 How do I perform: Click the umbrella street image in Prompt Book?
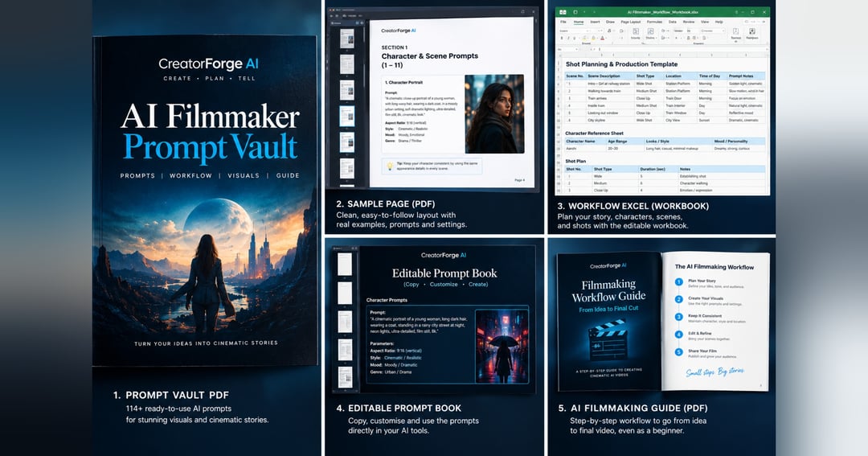click(502, 345)
